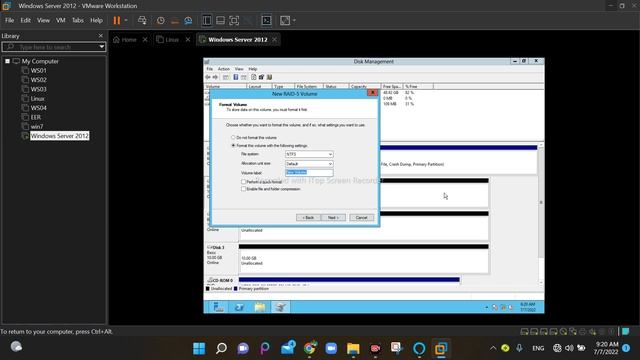Open Google Chrome from taskbar

[x=309, y=349]
